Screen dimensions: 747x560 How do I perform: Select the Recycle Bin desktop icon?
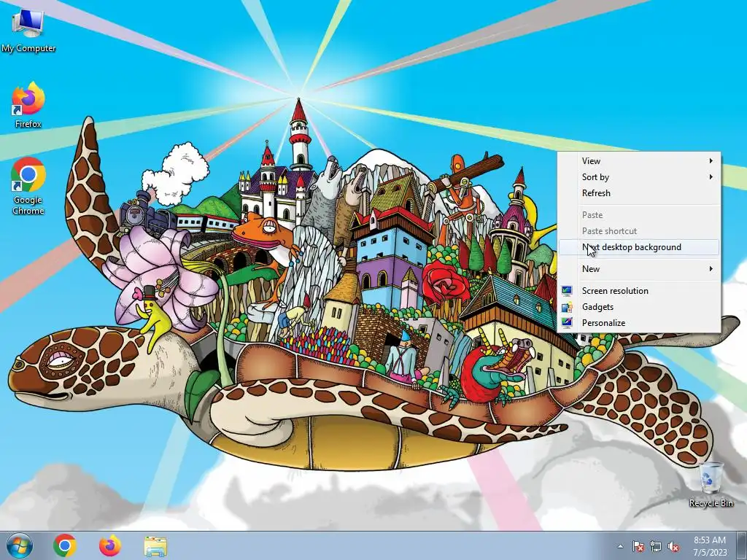click(x=711, y=485)
